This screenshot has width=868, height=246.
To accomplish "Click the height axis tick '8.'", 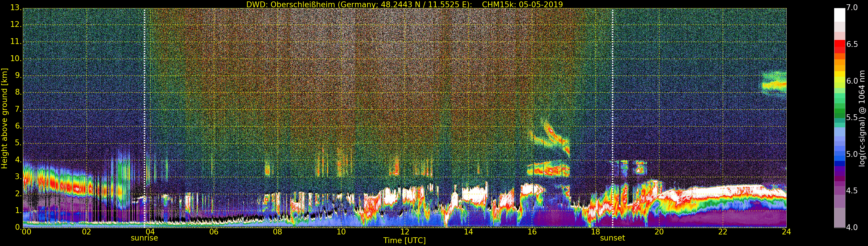I will point(18,92).
